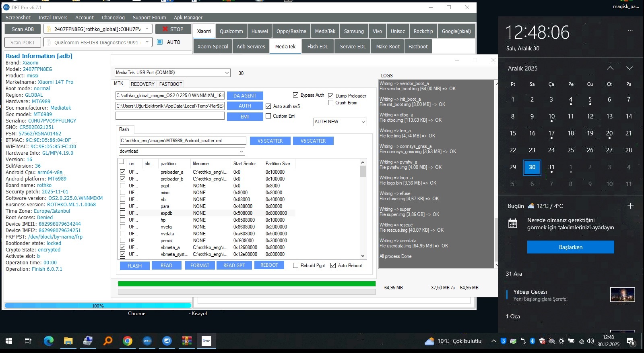This screenshot has height=353, width=644.
Task: Click the Bluetooth tray icon
Action: [x=532, y=341]
